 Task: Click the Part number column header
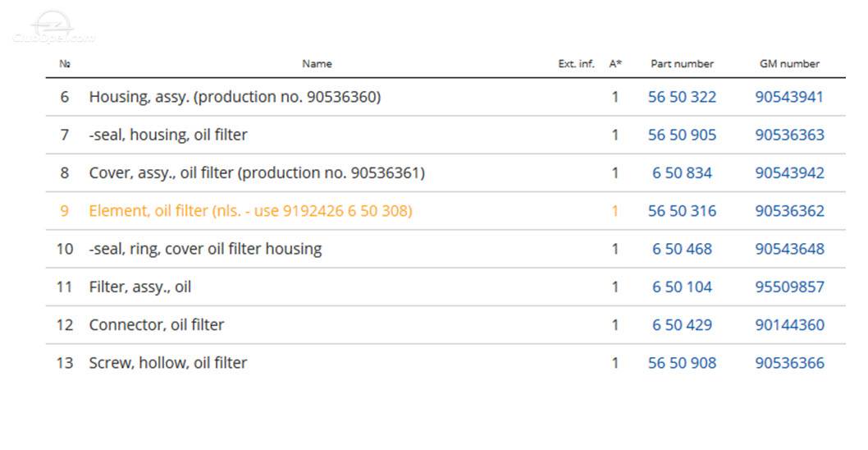[682, 64]
